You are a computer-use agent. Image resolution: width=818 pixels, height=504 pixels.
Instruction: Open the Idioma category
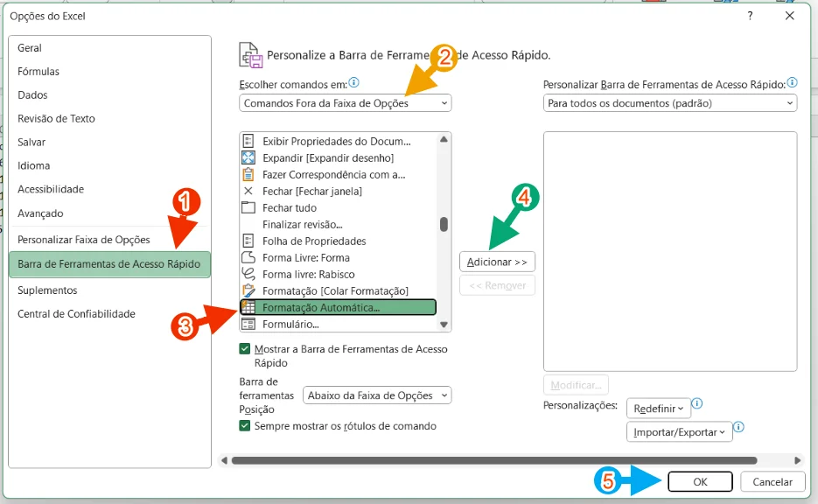[x=109, y=165]
